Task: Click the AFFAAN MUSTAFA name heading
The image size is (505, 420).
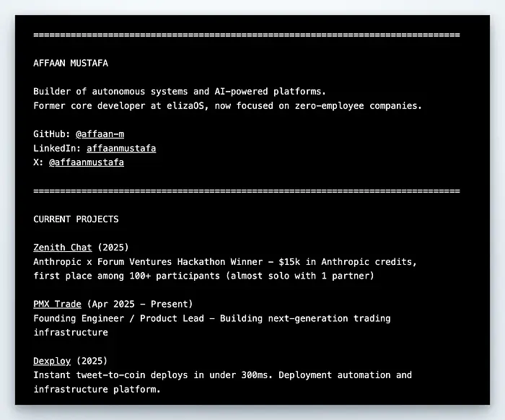Action: coord(71,63)
